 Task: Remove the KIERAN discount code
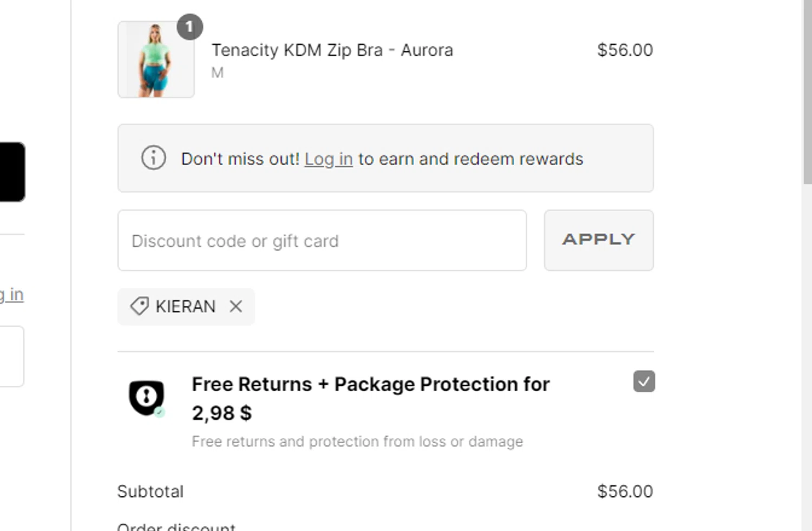pyautogui.click(x=235, y=307)
